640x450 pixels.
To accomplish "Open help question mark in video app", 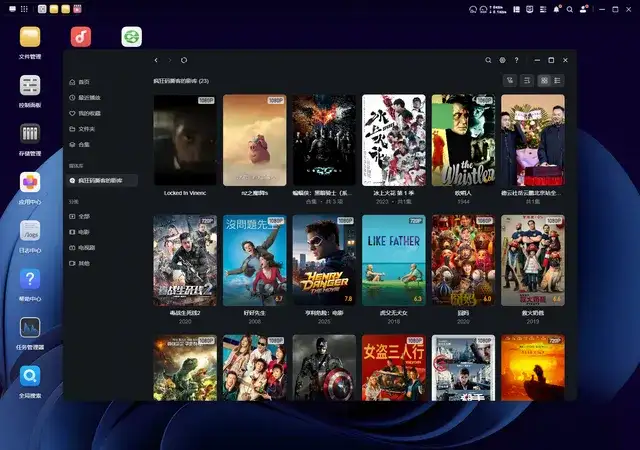I will (x=517, y=60).
